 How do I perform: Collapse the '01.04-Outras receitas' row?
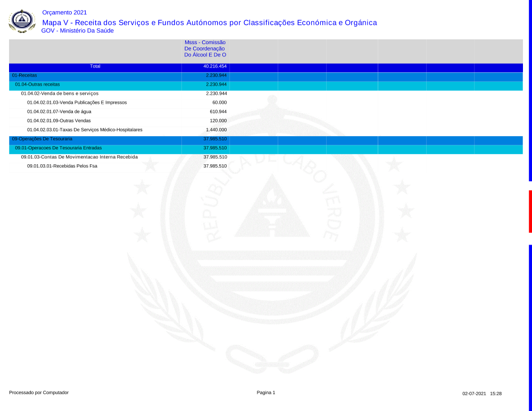point(37,85)
